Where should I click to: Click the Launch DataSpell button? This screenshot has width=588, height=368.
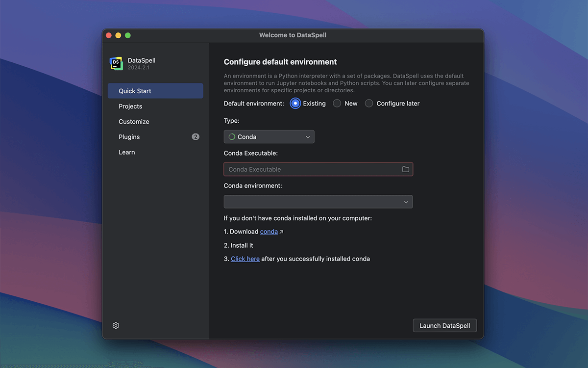445,326
